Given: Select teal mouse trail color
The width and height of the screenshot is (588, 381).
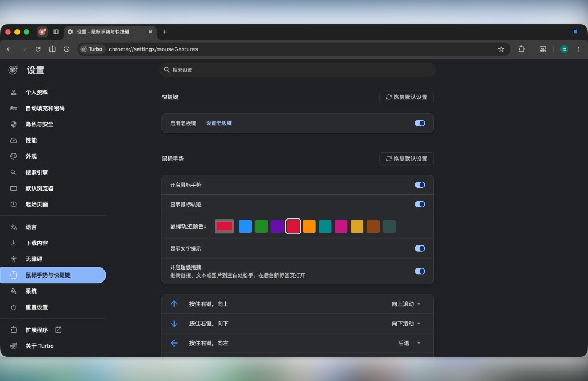Looking at the screenshot, I should pyautogui.click(x=325, y=226).
